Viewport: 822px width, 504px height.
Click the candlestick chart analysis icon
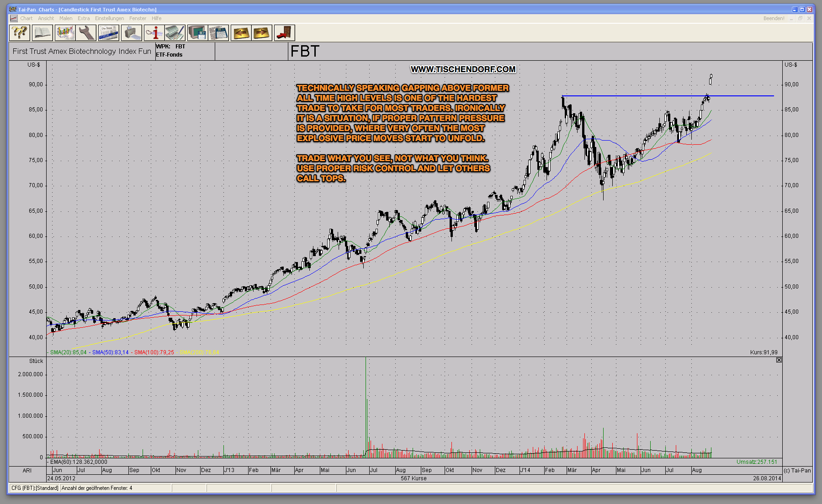pos(65,33)
